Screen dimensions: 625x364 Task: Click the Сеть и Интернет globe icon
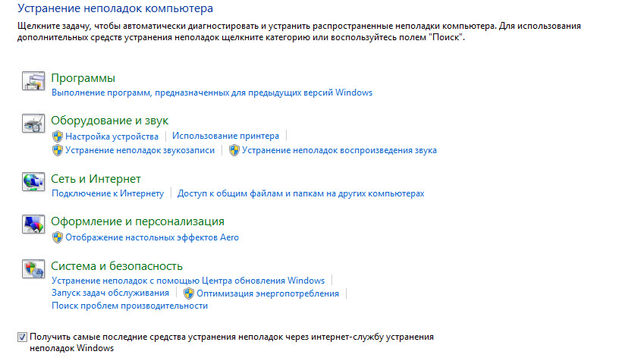click(x=33, y=182)
